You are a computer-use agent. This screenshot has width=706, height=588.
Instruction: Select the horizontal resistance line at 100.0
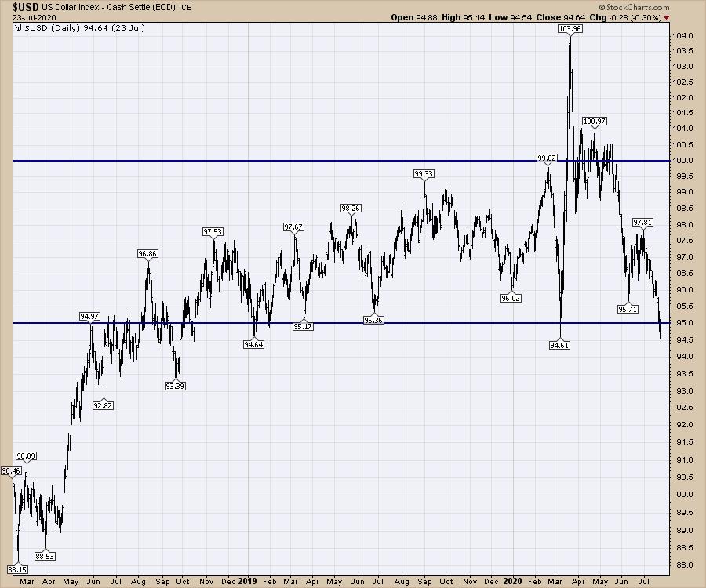point(314,161)
